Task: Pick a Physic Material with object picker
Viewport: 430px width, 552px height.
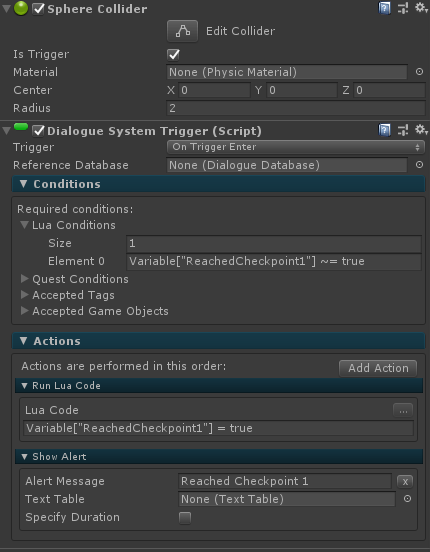Action: click(x=419, y=72)
